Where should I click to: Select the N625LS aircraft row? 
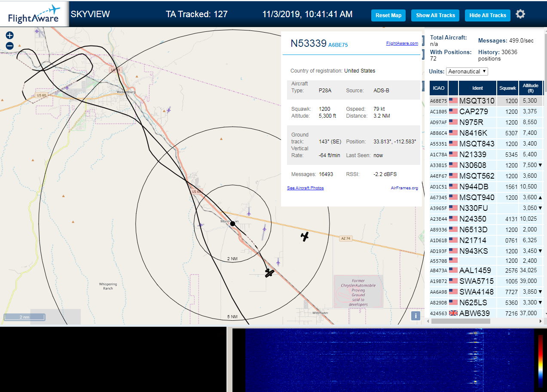(x=486, y=303)
